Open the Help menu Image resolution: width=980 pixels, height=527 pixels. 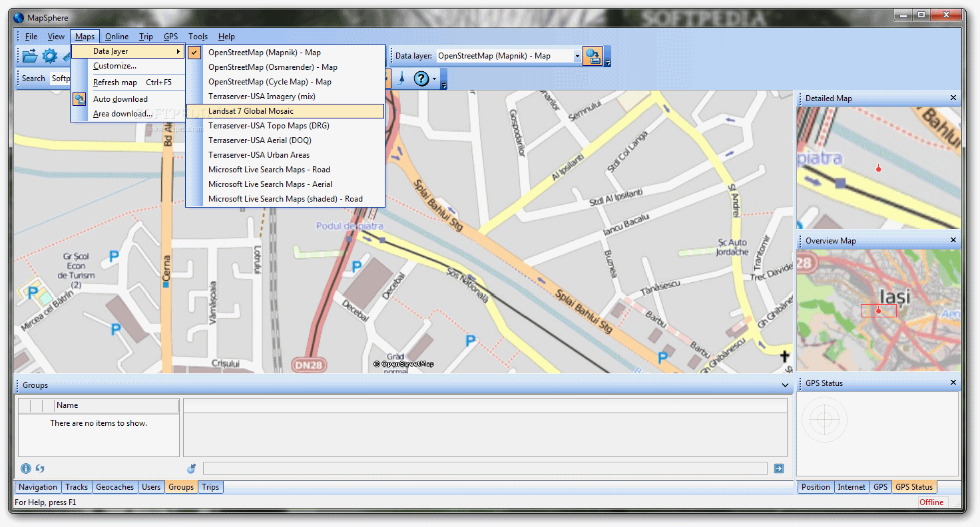click(226, 37)
